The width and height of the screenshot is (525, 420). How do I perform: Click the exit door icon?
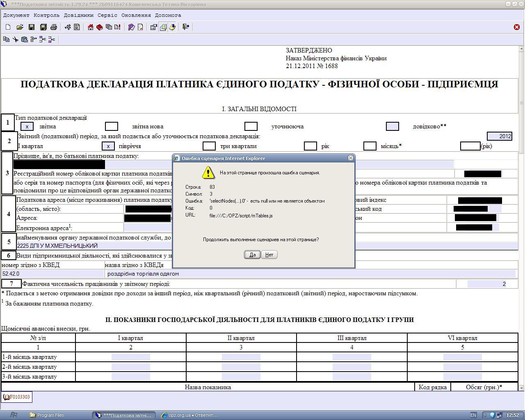(186, 27)
